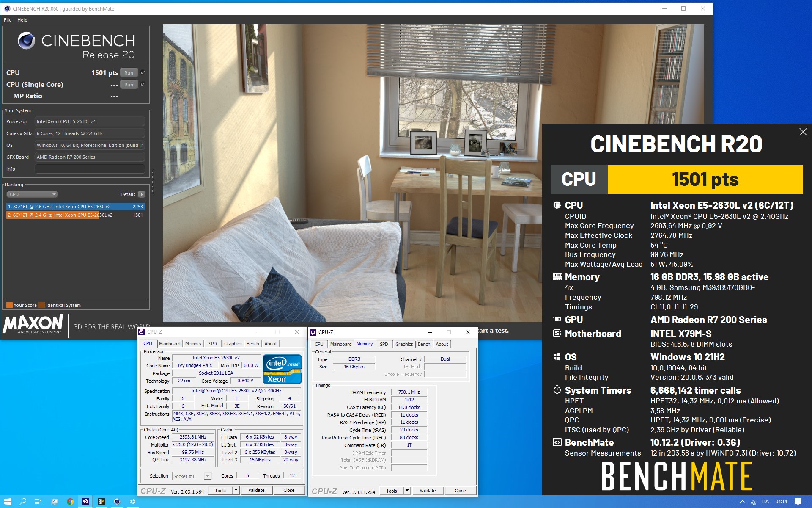Toggle the CPU (Single Core) test checkbox
This screenshot has width=812, height=508.
143,84
